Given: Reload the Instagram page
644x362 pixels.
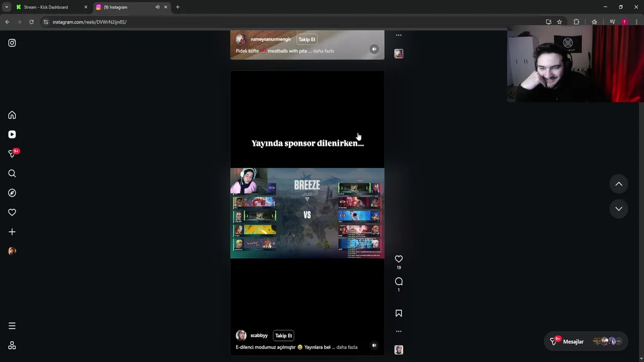Looking at the screenshot, I should [x=31, y=22].
